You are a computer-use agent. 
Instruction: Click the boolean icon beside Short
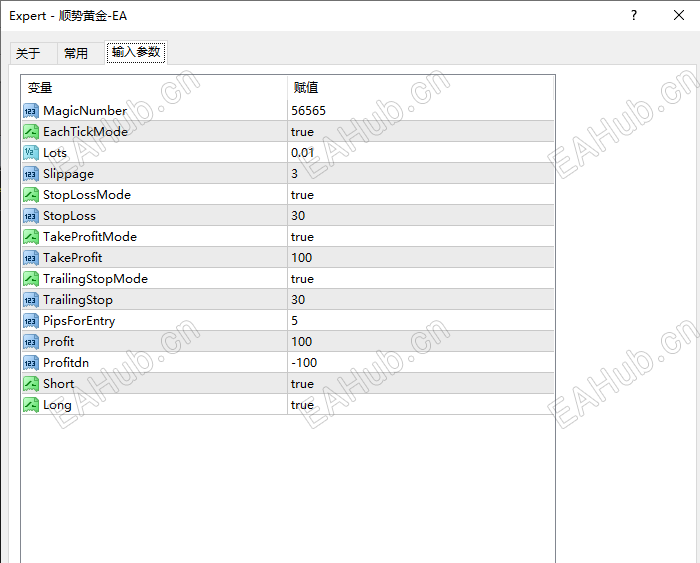point(31,384)
